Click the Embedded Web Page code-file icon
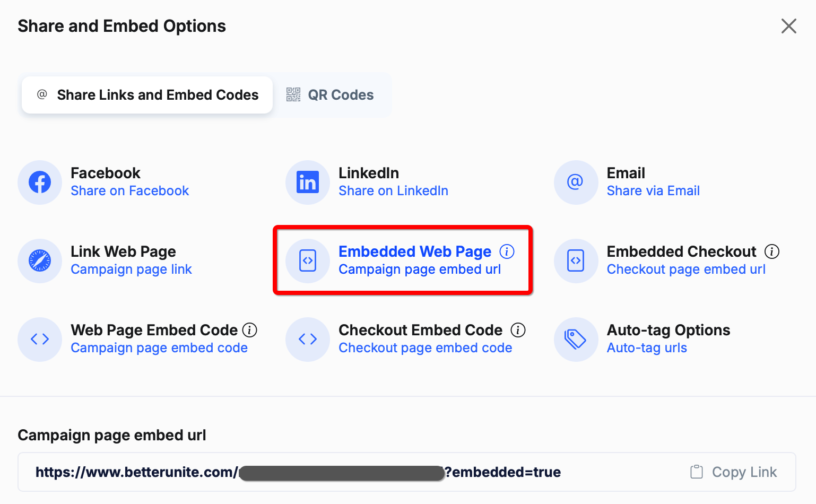This screenshot has height=504, width=816. pos(308,260)
